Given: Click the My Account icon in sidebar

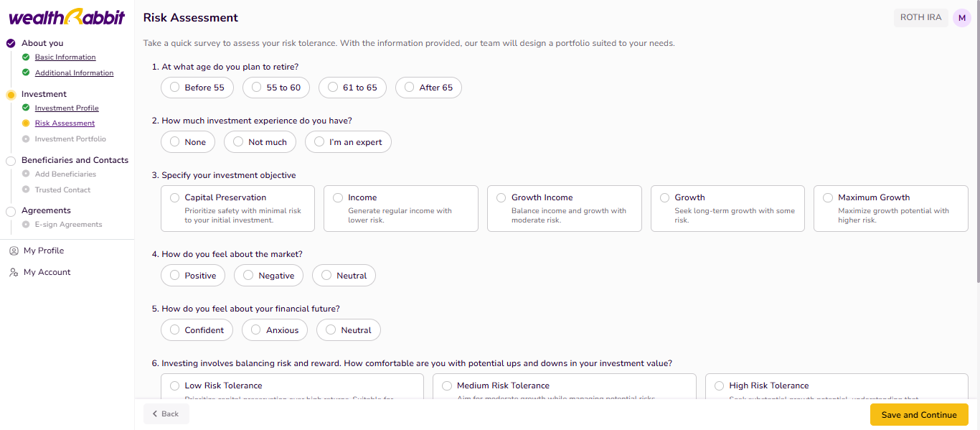Looking at the screenshot, I should (13, 273).
